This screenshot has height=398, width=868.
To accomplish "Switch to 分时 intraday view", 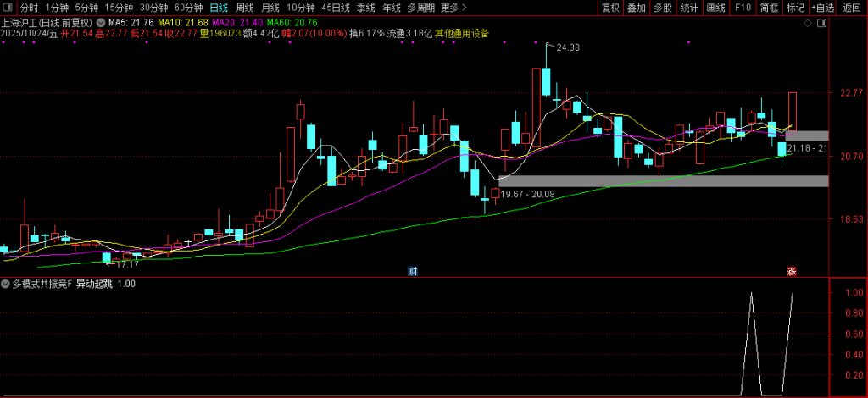I will tap(30, 8).
